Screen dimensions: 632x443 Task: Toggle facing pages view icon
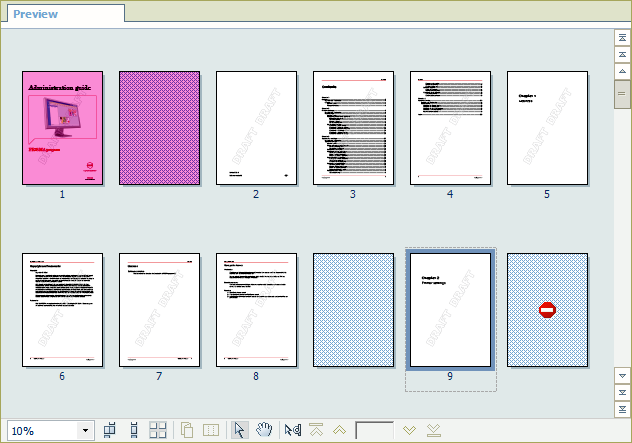coord(211,430)
